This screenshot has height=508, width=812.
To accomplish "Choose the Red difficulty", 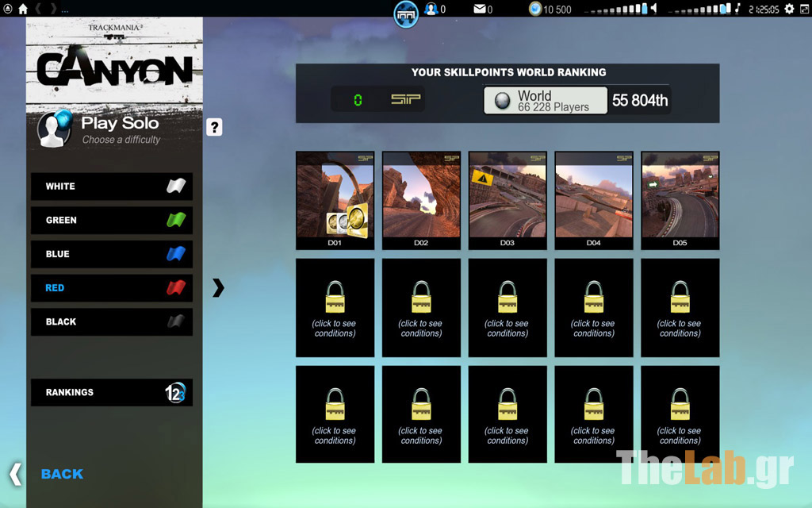I will point(112,288).
